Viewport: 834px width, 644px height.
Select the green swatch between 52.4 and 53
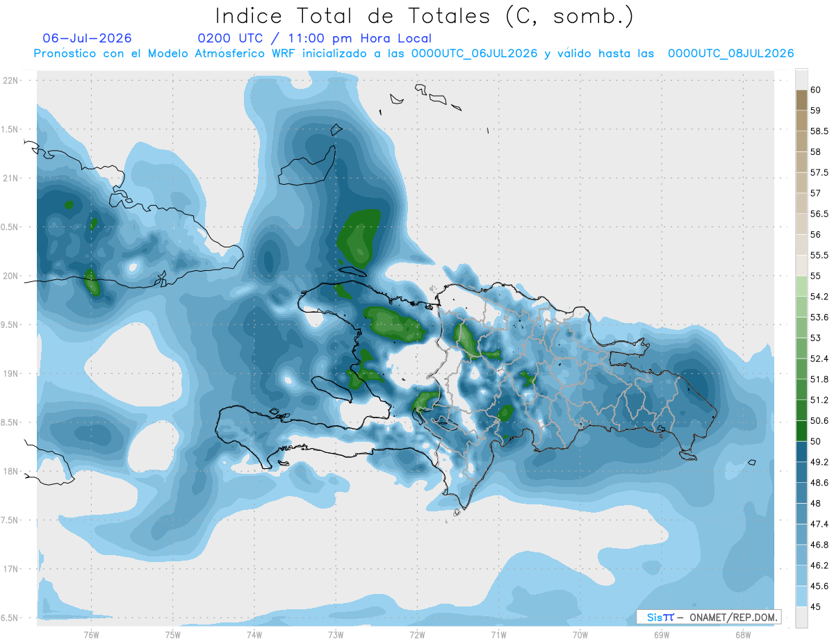[801, 349]
